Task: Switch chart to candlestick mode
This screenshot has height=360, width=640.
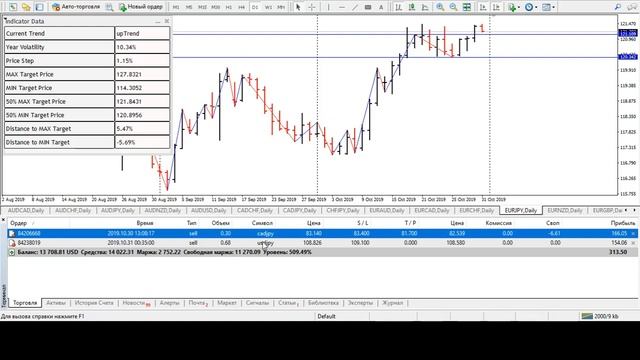Action: coord(412,7)
